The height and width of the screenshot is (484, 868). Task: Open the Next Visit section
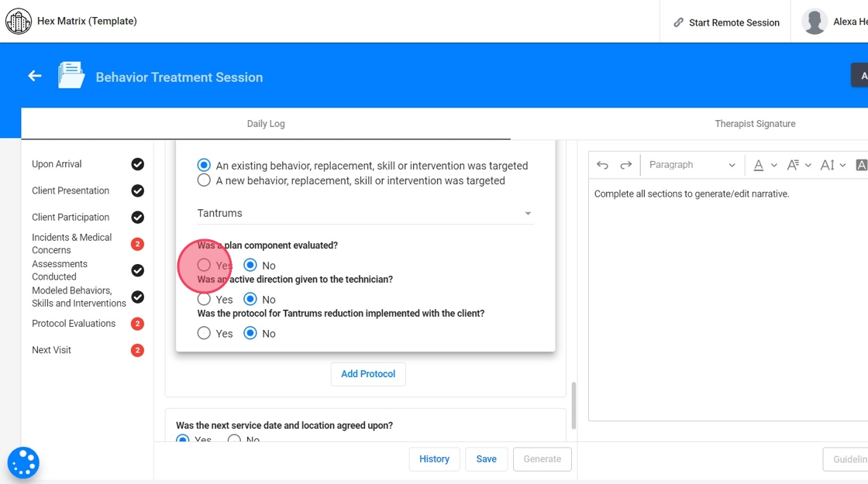pyautogui.click(x=51, y=350)
